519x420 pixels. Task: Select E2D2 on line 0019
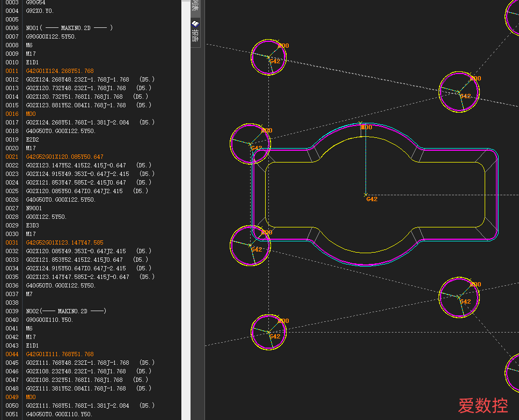click(x=32, y=139)
